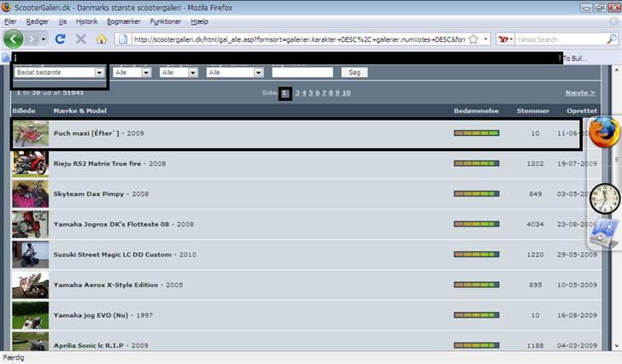
Task: Open the 'To Bul...' bookmark toolbar item
Action: coord(574,58)
